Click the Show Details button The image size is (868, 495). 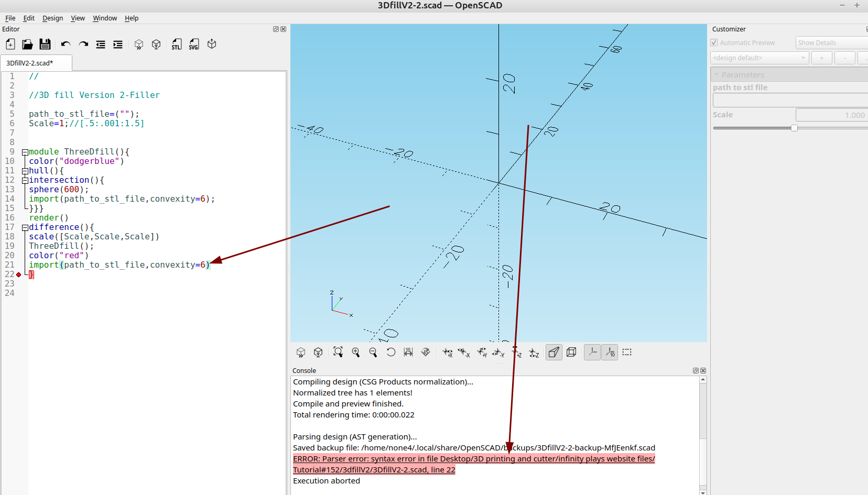pos(830,42)
